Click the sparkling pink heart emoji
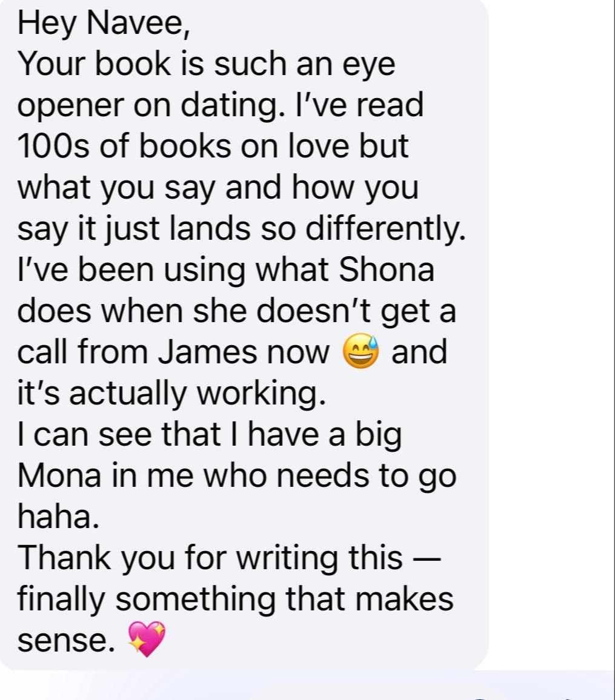Viewport: 615px width, 700px height. pyautogui.click(x=147, y=638)
